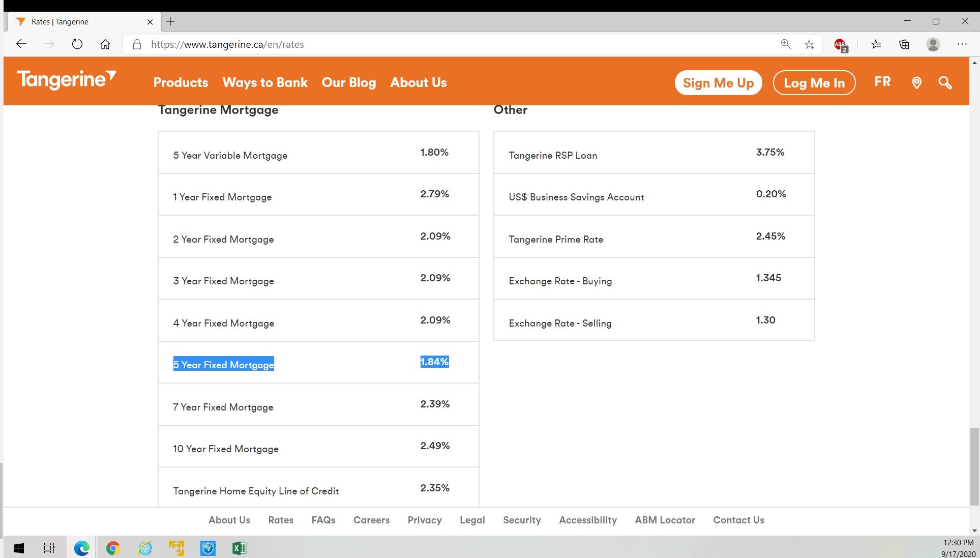Click the Tangerine logo

click(67, 80)
